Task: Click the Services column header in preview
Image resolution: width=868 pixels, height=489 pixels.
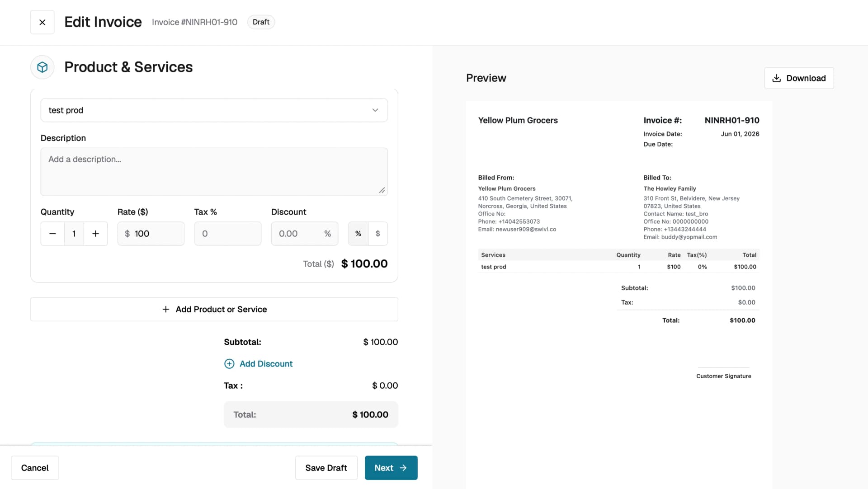Action: (493, 255)
